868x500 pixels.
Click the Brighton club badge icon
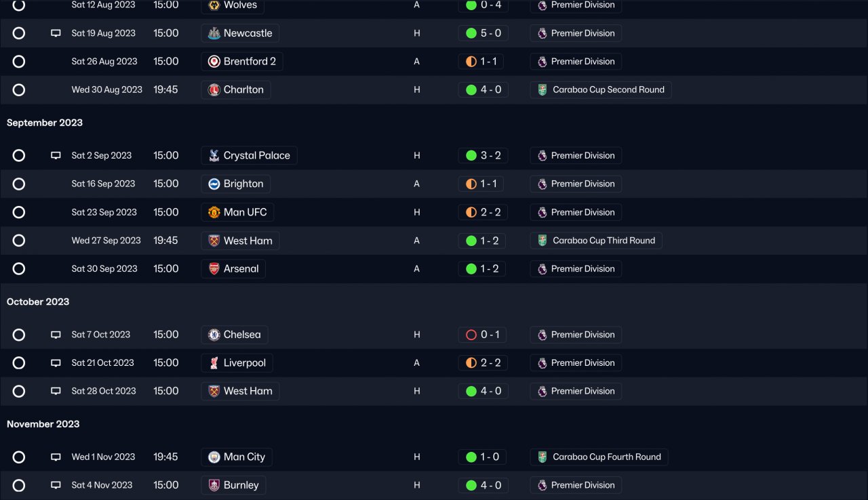(214, 184)
